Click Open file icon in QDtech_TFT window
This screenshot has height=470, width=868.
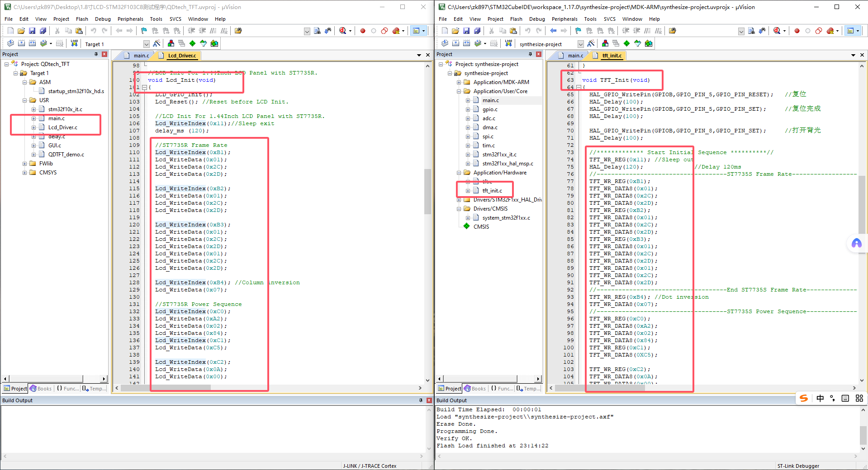21,31
